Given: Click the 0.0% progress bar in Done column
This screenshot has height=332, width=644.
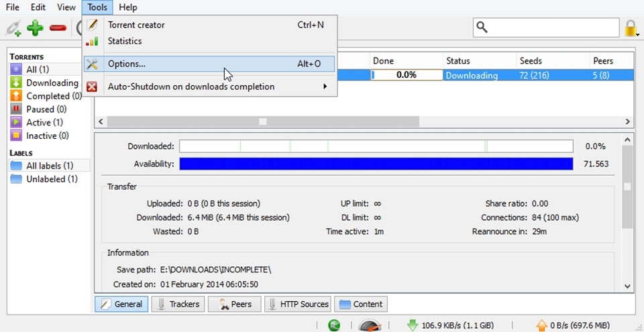Looking at the screenshot, I should coord(407,75).
